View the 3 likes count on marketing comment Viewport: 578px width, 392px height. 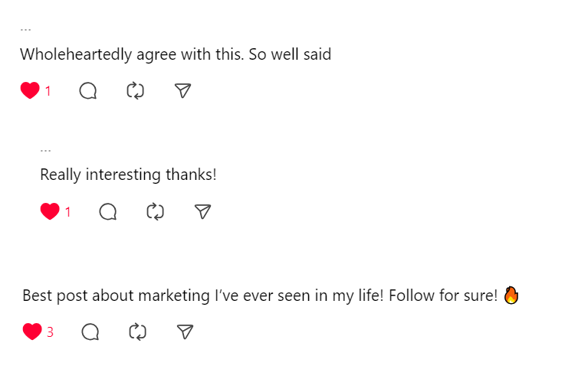50,332
